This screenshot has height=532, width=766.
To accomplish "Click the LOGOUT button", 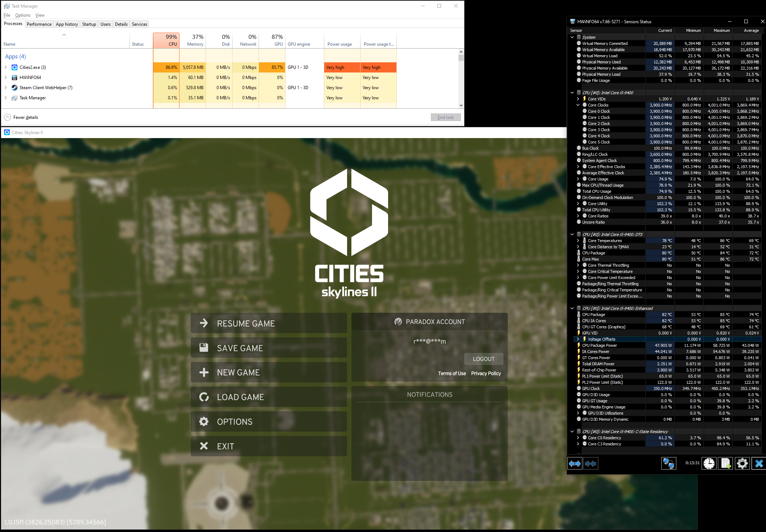I will point(483,359).
